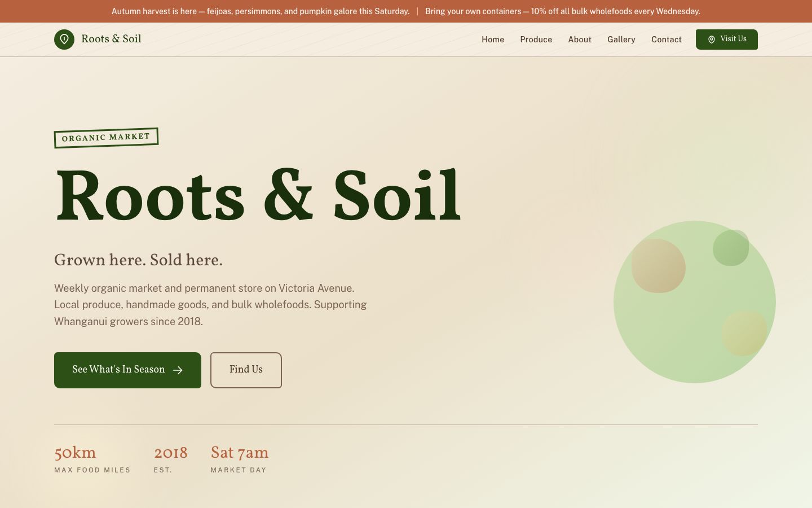Click the bulk wholefoods Wednesday announcement text
The image size is (812, 508).
coord(563,11)
